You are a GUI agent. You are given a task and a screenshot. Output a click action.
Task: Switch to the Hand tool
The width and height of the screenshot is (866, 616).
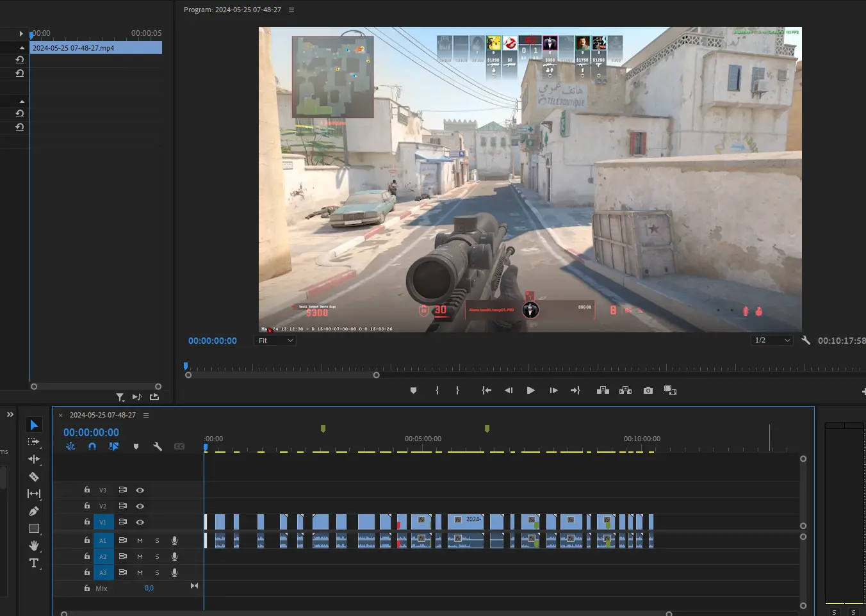click(x=34, y=546)
